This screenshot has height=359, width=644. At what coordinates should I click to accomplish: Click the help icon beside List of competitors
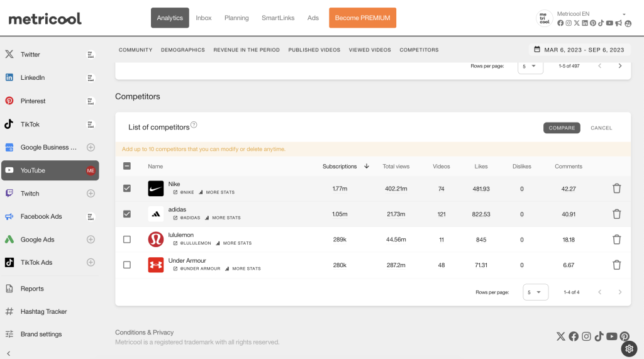point(194,125)
